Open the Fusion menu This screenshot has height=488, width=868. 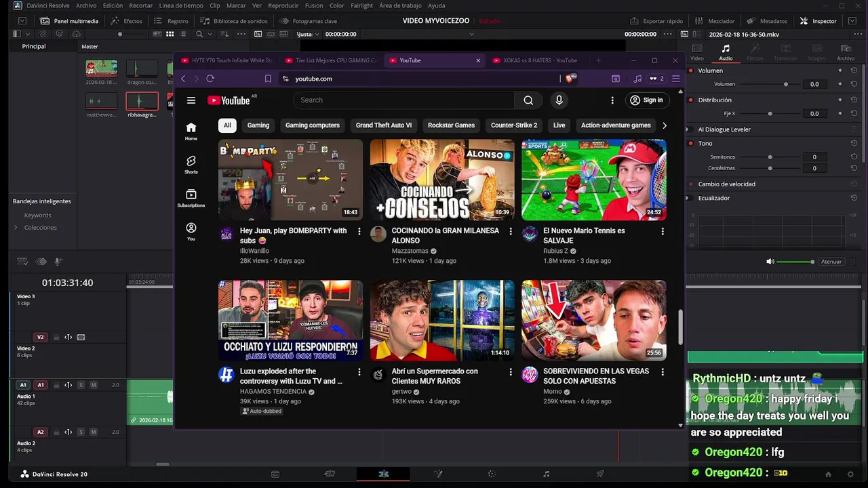[x=314, y=5]
